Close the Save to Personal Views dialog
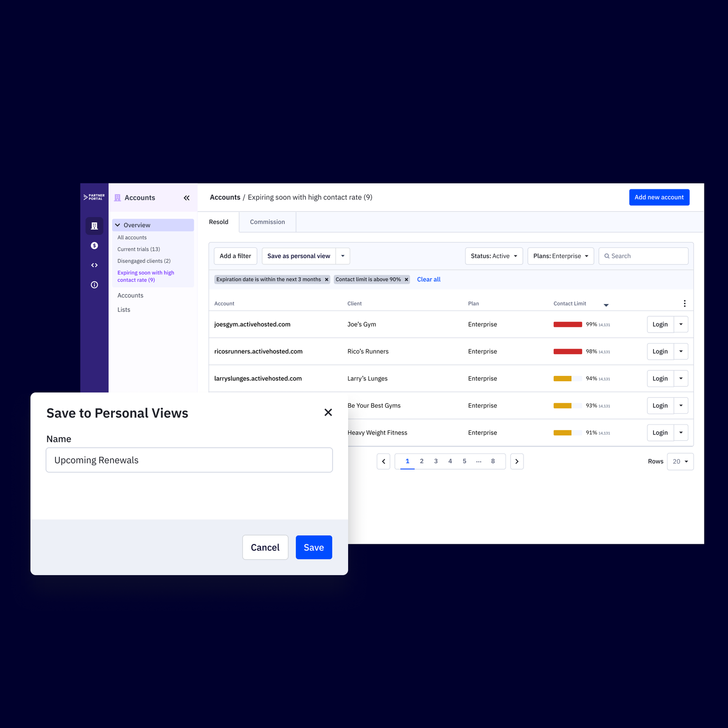Screen dimensions: 728x728 [x=328, y=412]
